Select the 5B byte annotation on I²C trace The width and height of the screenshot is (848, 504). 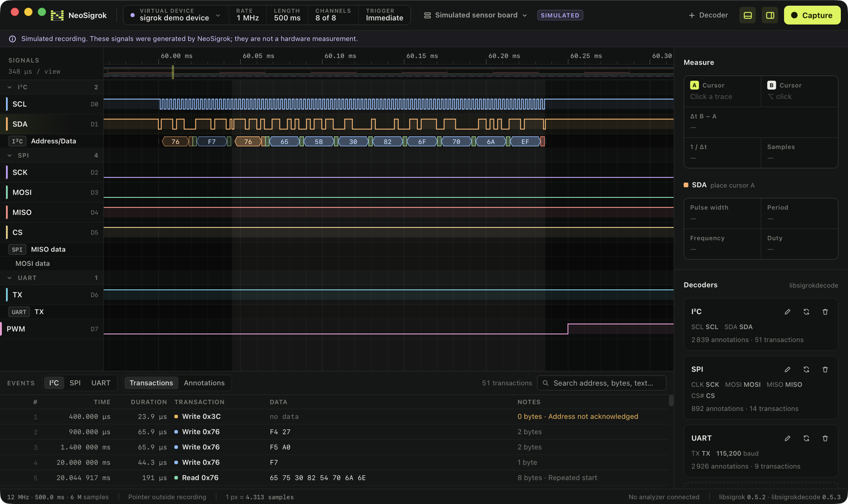click(x=319, y=141)
